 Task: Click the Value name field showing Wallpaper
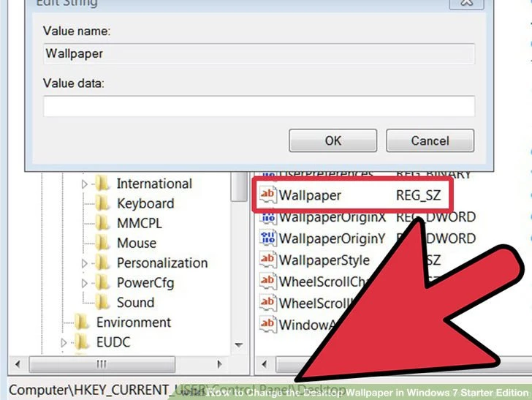pyautogui.click(x=259, y=53)
